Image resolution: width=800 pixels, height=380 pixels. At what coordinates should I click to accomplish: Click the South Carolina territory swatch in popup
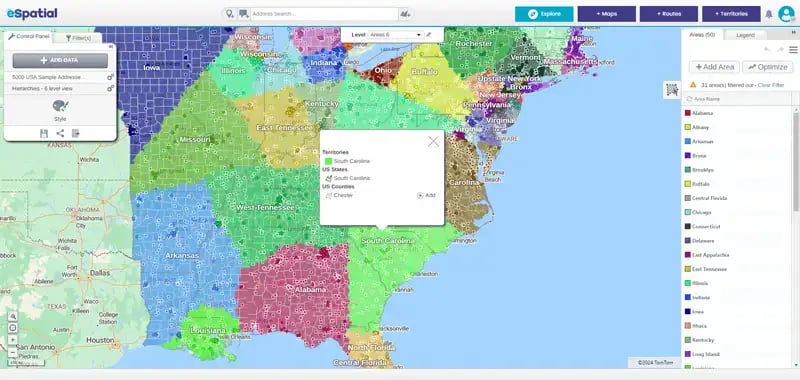click(329, 161)
